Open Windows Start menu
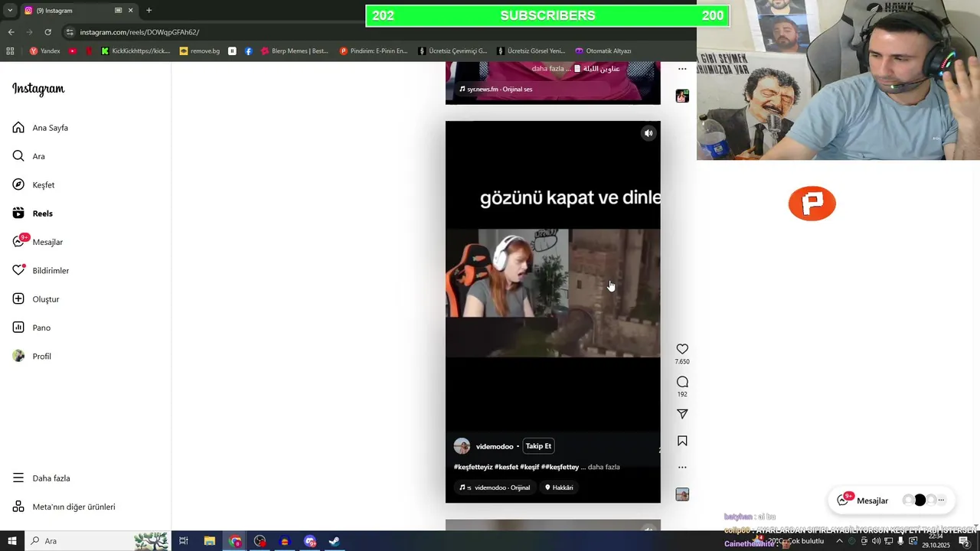 pos(11,541)
